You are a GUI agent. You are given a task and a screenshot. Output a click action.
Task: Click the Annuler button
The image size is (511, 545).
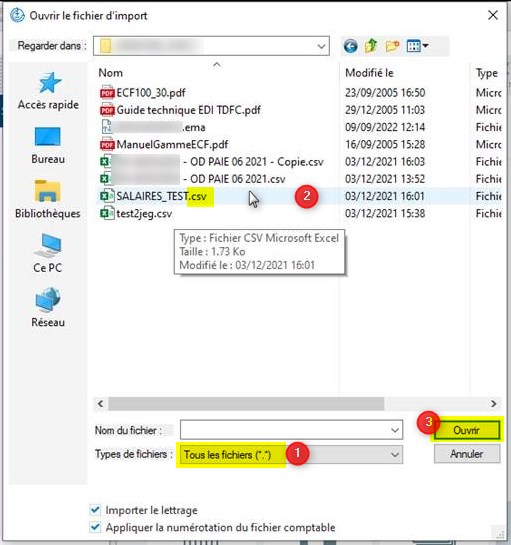(x=467, y=454)
